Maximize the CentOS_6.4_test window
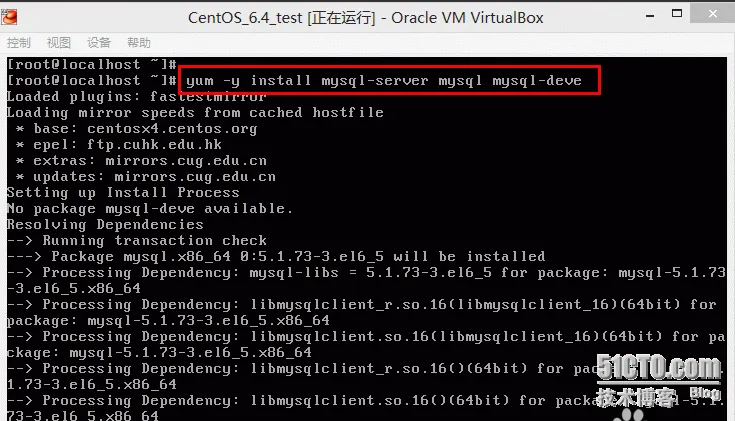This screenshot has height=421, width=735. pyautogui.click(x=677, y=14)
